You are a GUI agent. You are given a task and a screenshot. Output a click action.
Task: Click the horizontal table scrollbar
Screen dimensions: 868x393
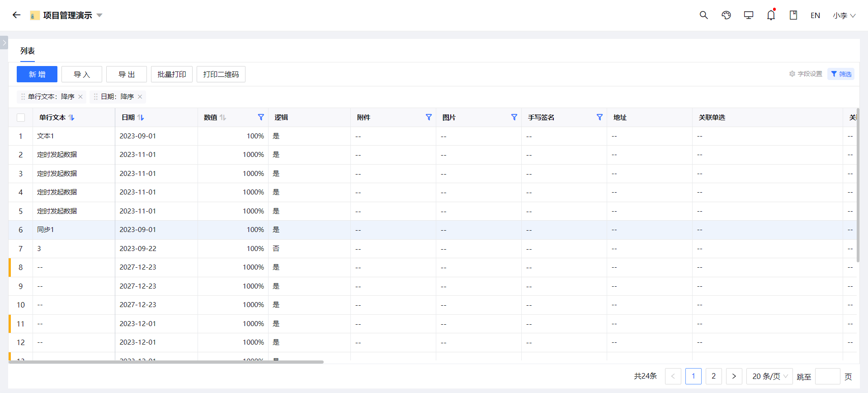166,362
